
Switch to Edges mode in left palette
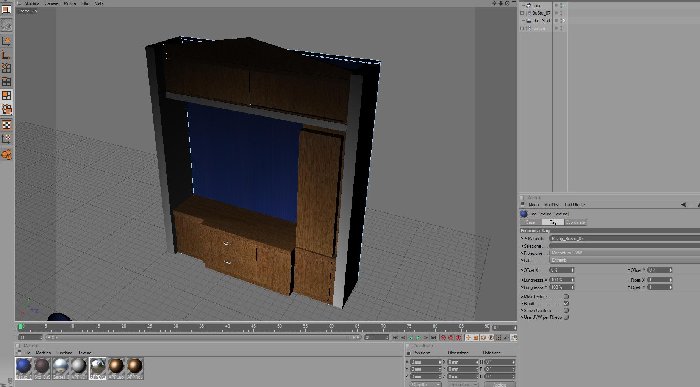[6, 82]
